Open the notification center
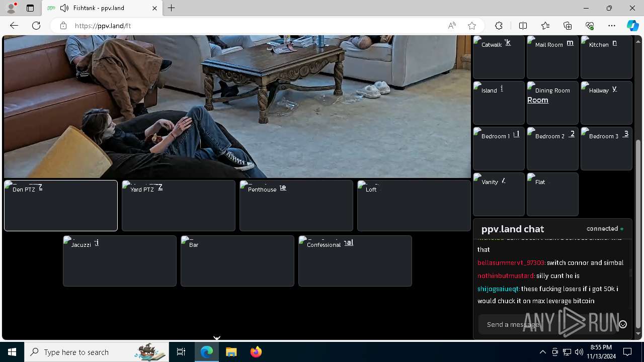 627,352
